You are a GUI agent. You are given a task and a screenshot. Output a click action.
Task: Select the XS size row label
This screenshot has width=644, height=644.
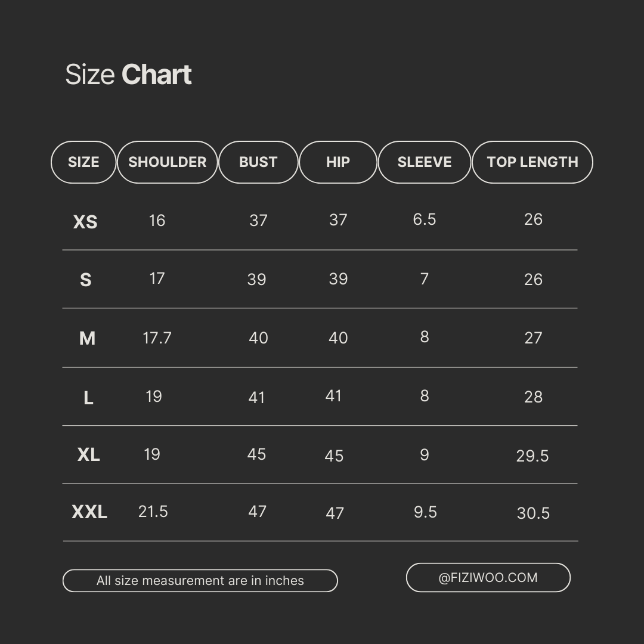85,222
